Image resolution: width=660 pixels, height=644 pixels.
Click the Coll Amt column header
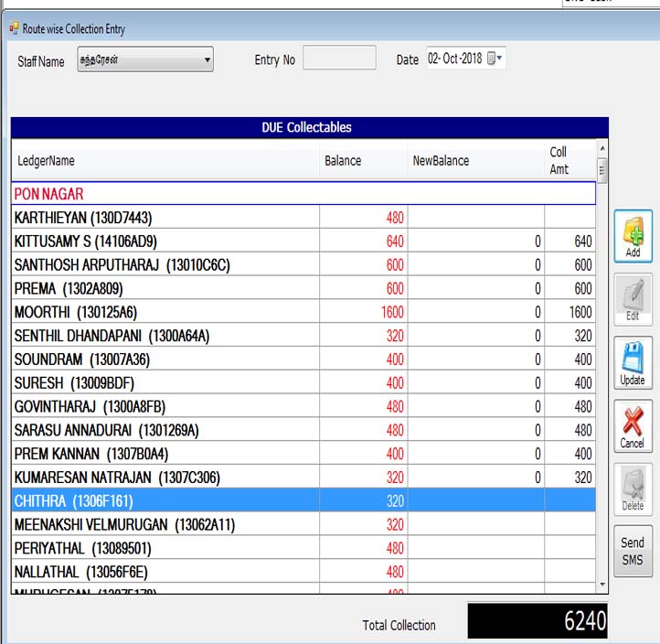click(x=570, y=160)
